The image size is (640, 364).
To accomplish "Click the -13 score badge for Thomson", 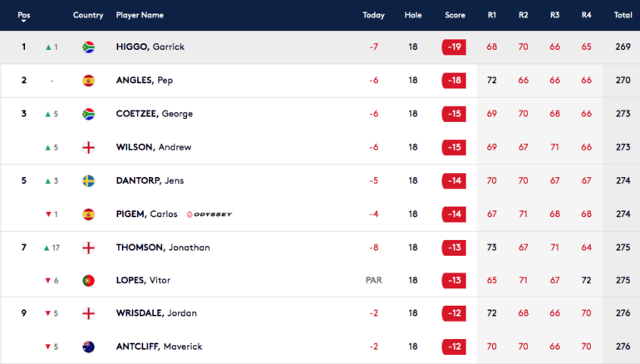I will pyautogui.click(x=454, y=248).
